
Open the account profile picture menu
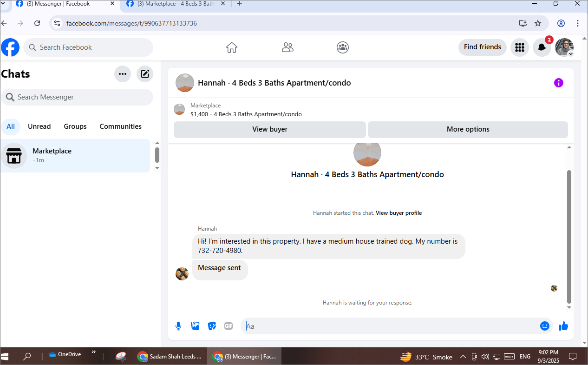click(x=564, y=47)
